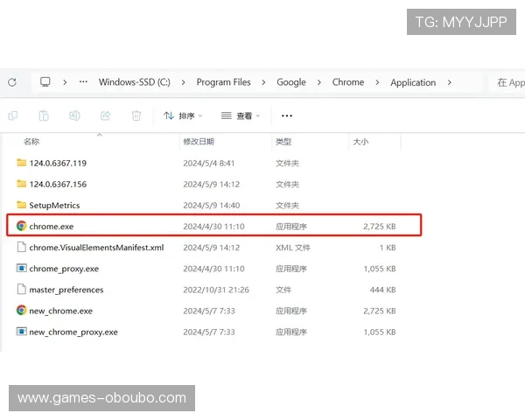This screenshot has height=420, width=525.
Task: Select the chrome_proxy.exe application icon
Action: coord(21,269)
